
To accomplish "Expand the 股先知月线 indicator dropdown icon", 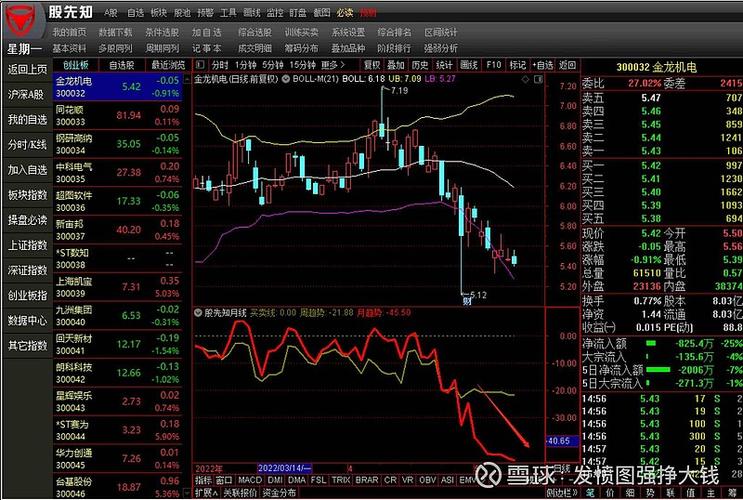I will [198, 313].
